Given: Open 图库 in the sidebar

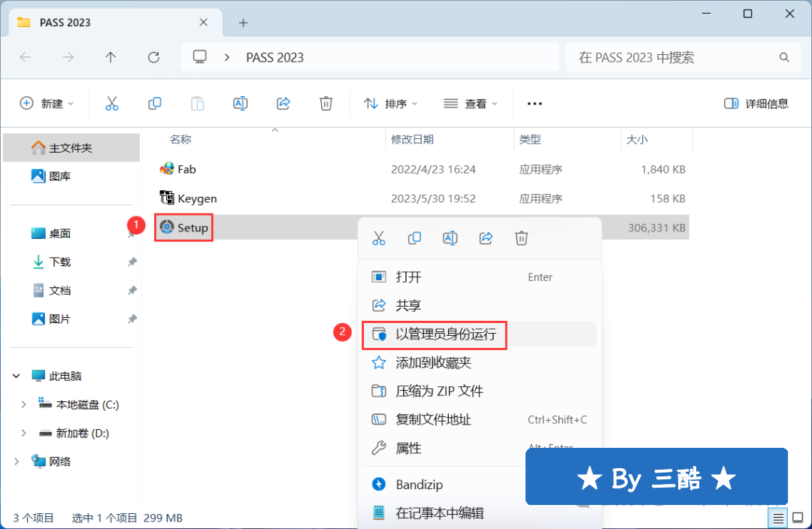Looking at the screenshot, I should pos(71,177).
